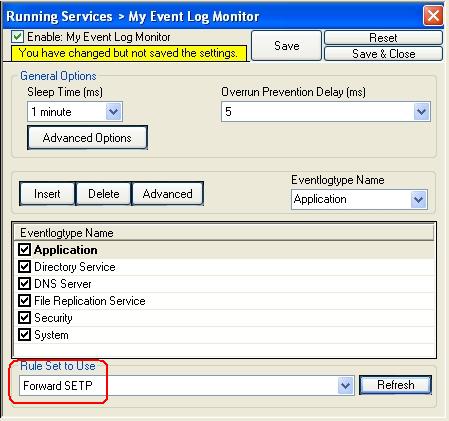This screenshot has height=421, width=449.
Task: Expand the Rule Set to Use dropdown
Action: (x=346, y=386)
